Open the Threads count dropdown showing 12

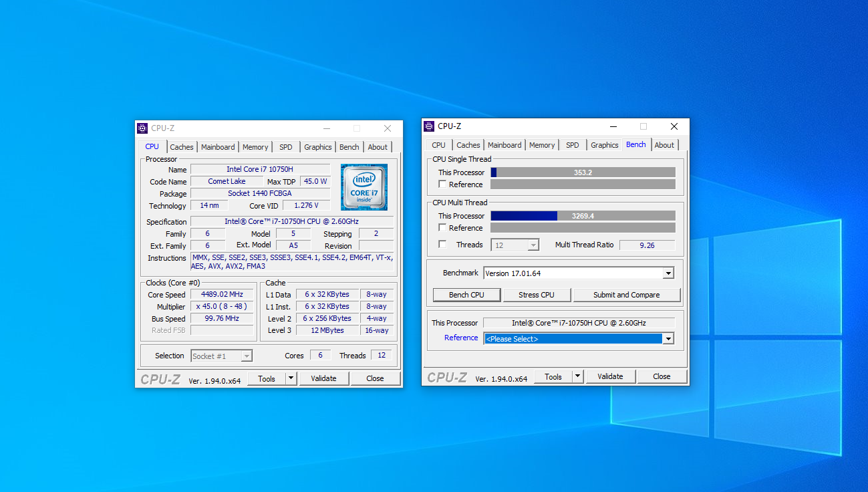tap(515, 245)
